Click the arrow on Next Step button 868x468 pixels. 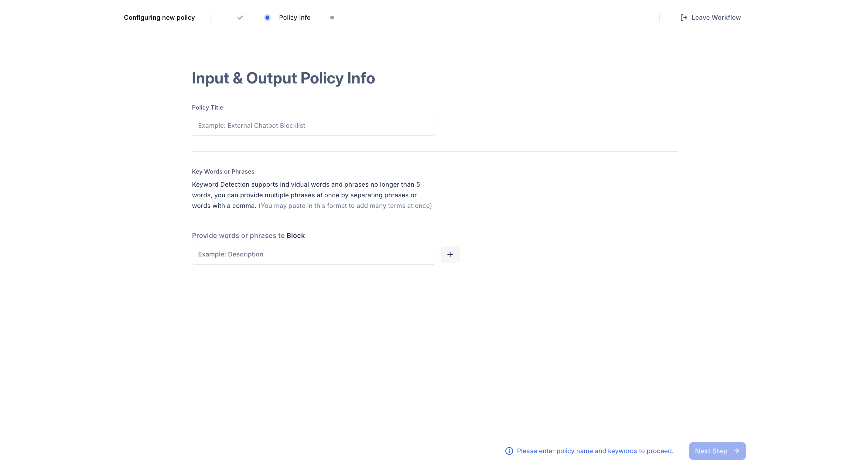[x=736, y=451]
